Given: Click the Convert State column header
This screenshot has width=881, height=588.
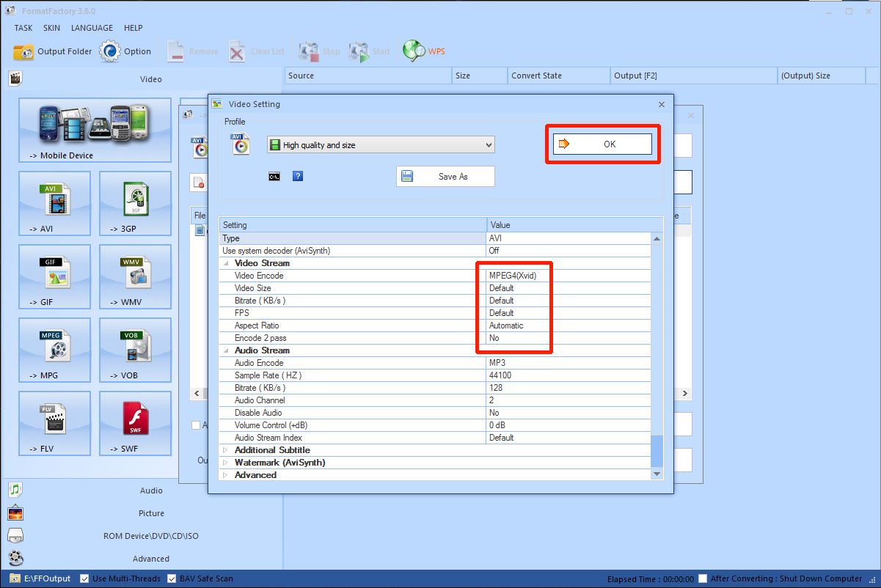Looking at the screenshot, I should click(x=558, y=76).
